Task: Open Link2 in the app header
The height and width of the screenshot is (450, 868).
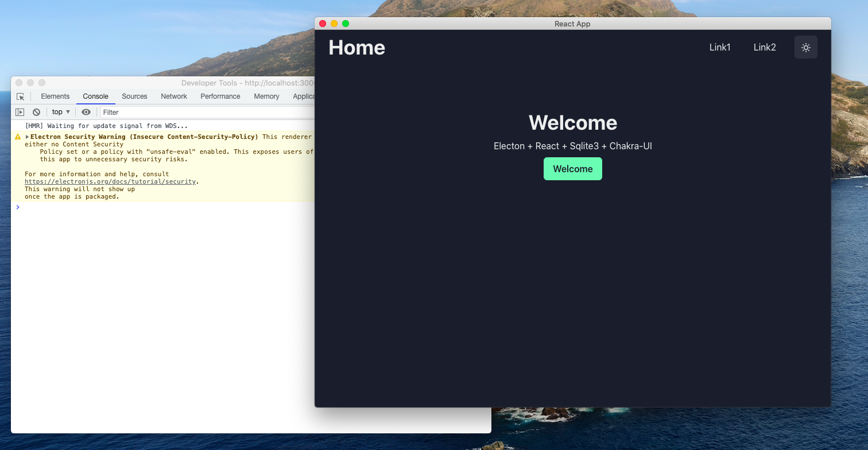Action: coord(765,47)
